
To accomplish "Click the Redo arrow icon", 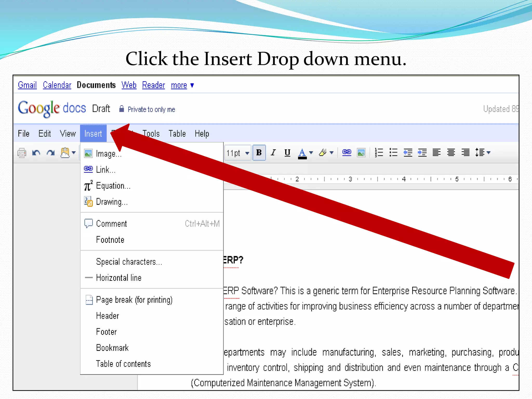I will [x=51, y=153].
